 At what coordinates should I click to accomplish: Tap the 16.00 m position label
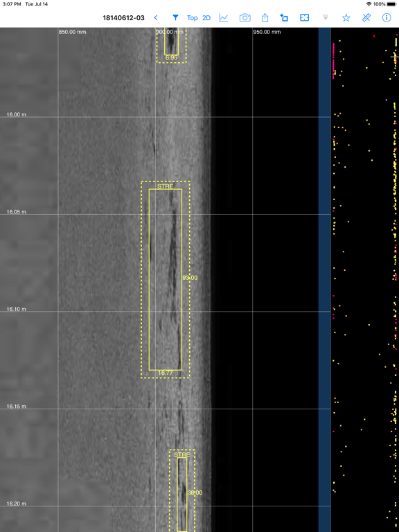(x=17, y=114)
